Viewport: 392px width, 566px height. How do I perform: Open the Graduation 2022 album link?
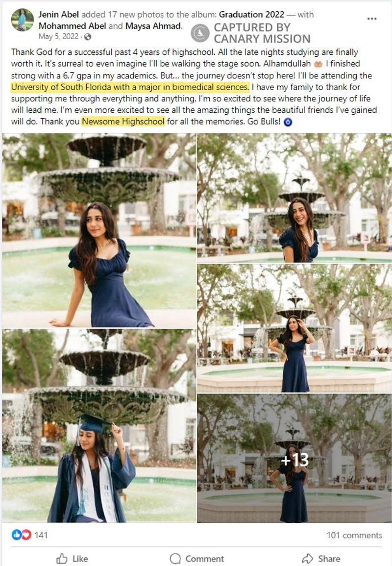[251, 14]
